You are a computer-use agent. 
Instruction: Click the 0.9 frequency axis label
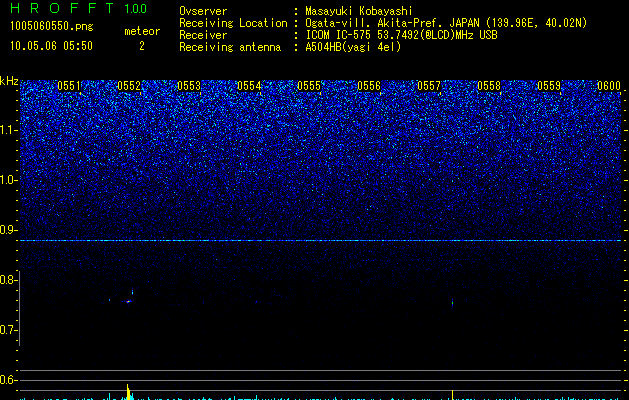(7, 230)
